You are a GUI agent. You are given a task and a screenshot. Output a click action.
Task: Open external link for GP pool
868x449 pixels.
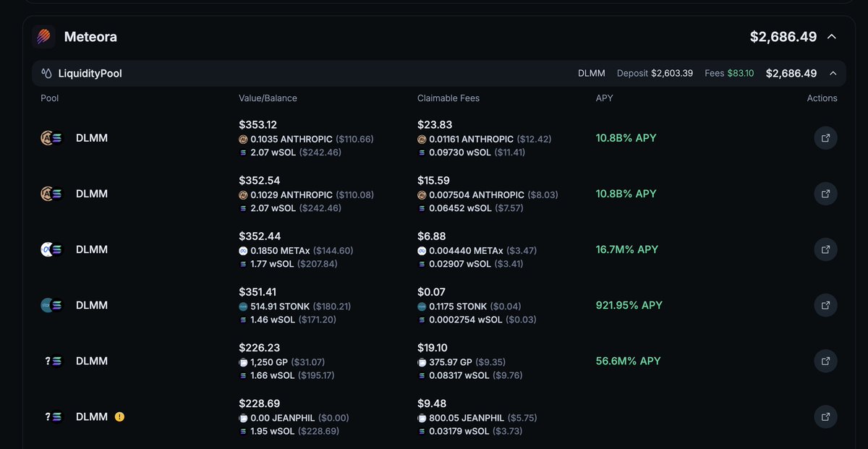coord(826,361)
